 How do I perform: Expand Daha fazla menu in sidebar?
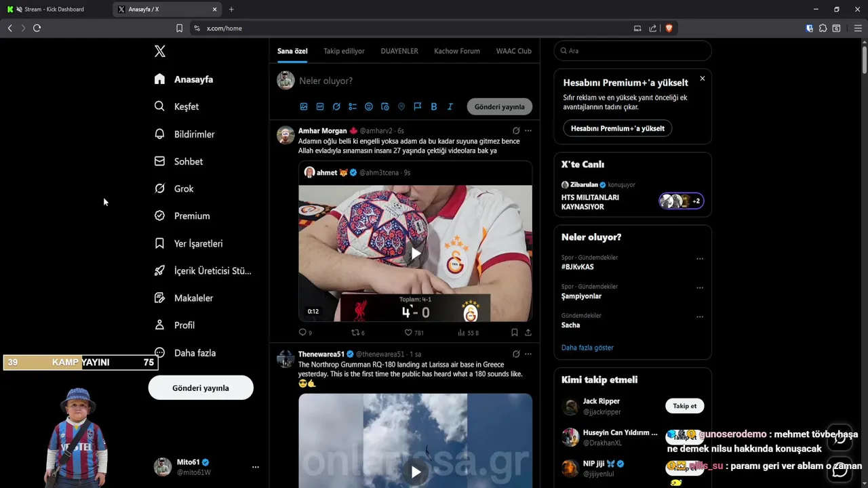pos(185,352)
